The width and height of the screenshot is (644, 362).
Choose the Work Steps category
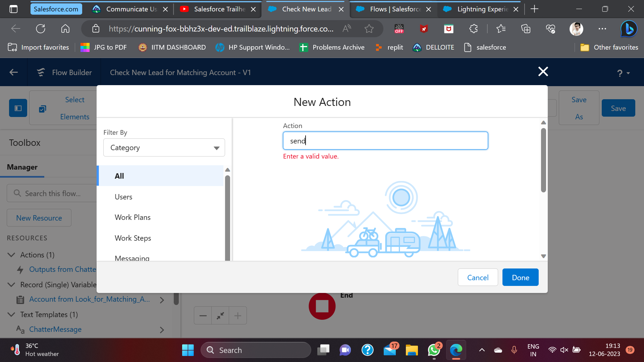(133, 238)
